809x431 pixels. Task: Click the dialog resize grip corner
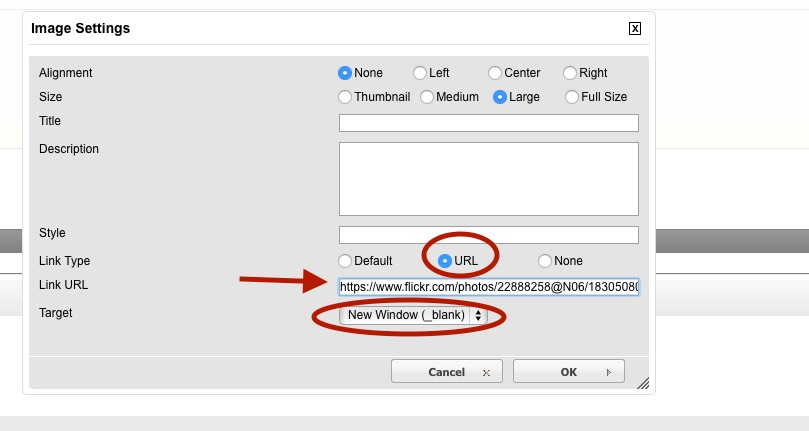[x=643, y=382]
